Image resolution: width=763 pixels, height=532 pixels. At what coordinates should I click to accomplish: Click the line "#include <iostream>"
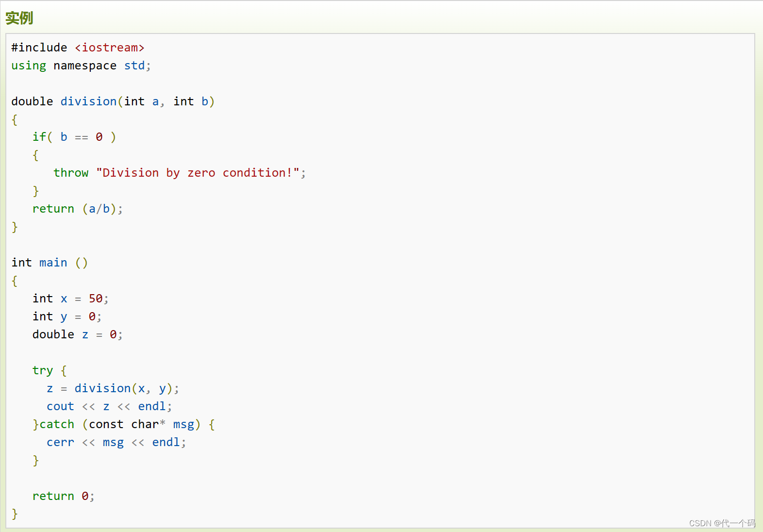click(78, 48)
